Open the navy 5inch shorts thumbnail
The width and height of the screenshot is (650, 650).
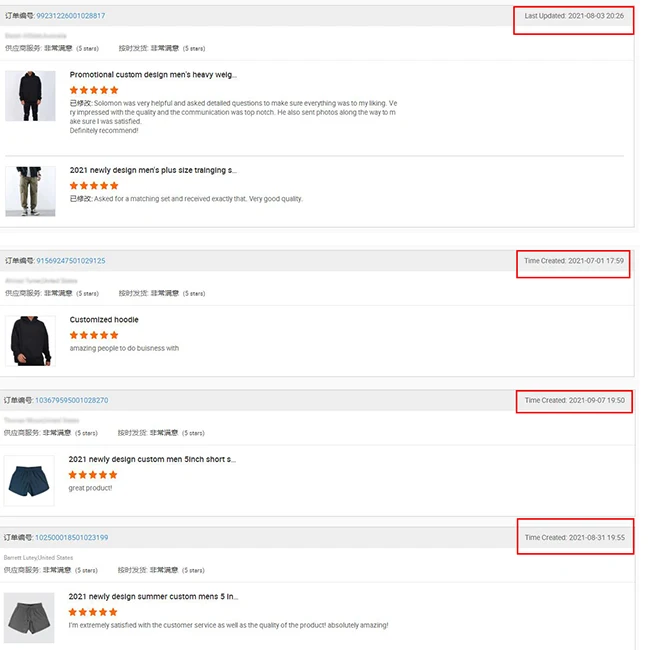click(x=30, y=479)
